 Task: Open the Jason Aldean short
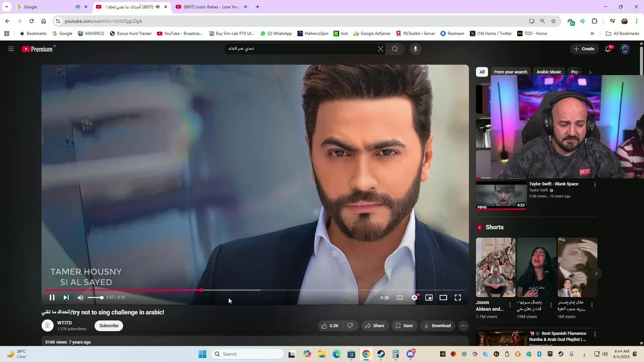496,267
